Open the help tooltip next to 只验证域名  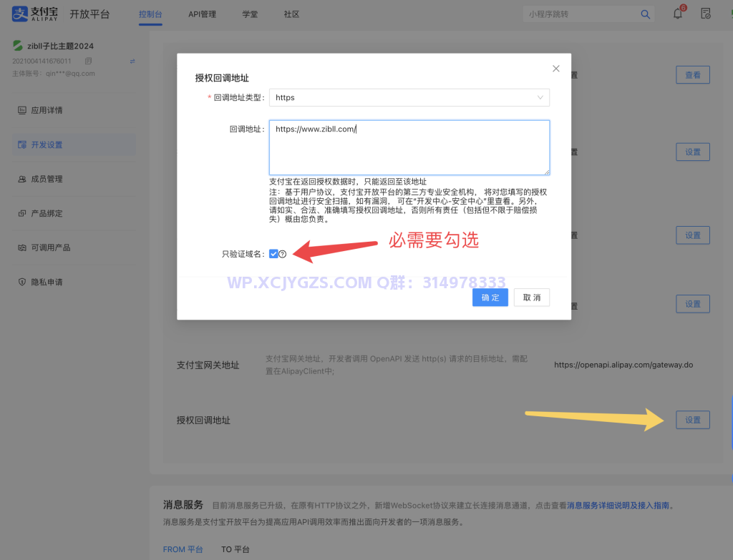283,254
